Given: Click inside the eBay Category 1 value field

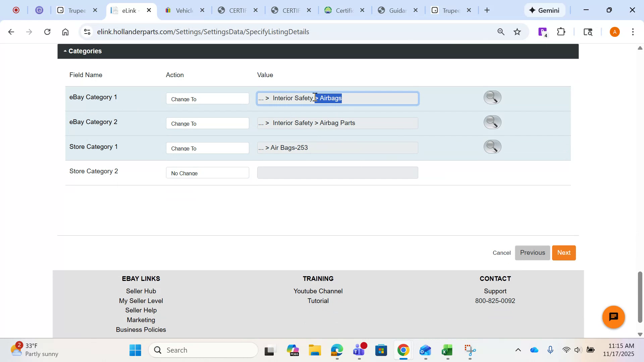Looking at the screenshot, I should coord(337,98).
